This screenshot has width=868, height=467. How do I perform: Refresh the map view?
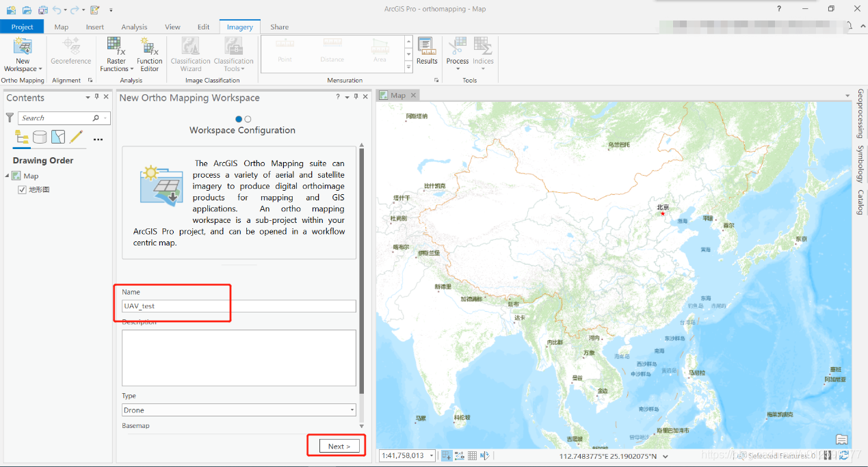click(x=843, y=455)
